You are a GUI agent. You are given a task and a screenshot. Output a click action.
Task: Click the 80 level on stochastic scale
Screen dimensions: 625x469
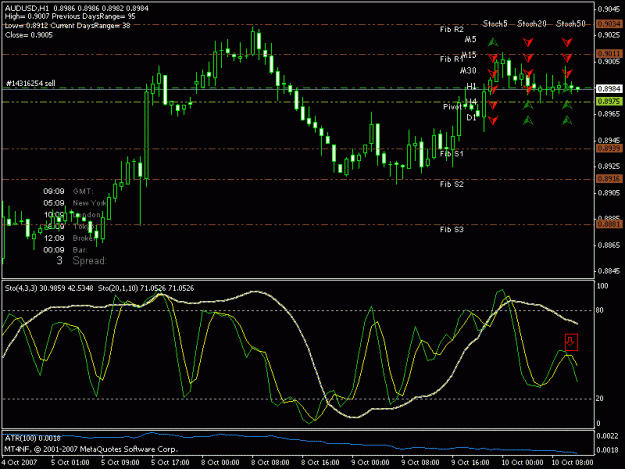pyautogui.click(x=600, y=310)
